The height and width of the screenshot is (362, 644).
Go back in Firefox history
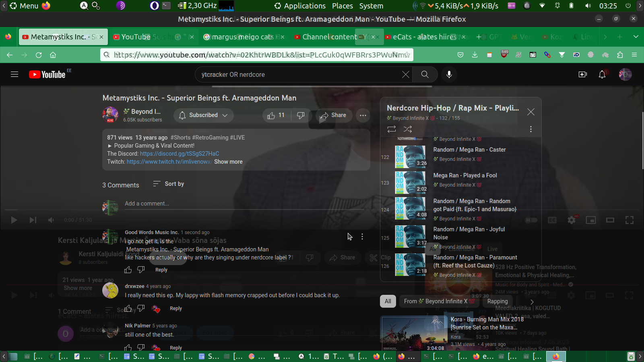(x=10, y=55)
